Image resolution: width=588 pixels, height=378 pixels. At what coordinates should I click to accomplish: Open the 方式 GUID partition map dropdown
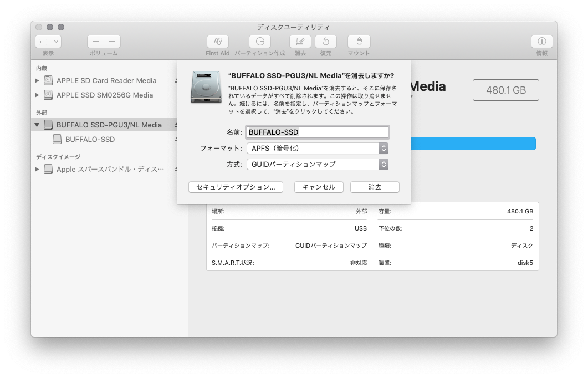click(317, 164)
